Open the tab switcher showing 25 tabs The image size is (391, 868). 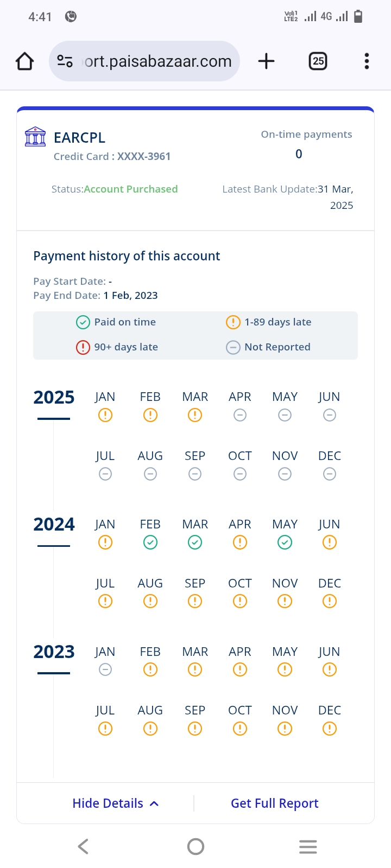(318, 61)
